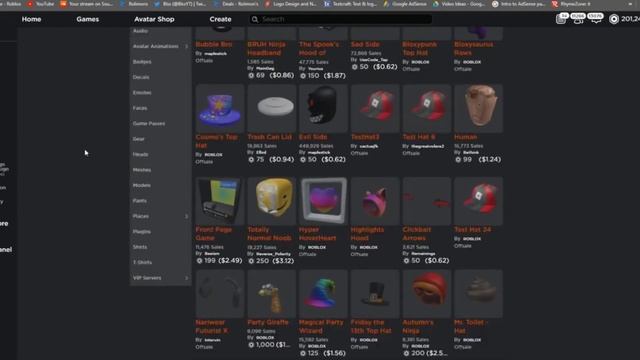This screenshot has height=360, width=640.
Task: Open the Clickbait Arrows thumbnail
Action: click(427, 201)
